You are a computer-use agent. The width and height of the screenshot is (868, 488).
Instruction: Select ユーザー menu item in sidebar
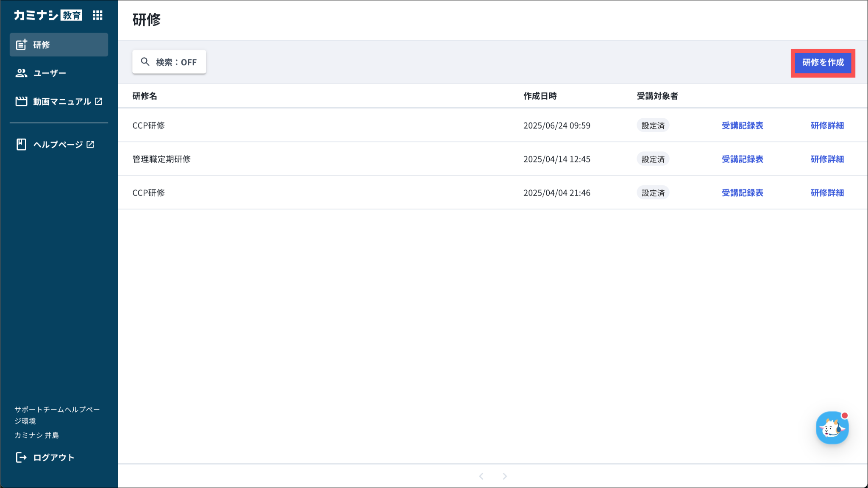coord(50,73)
